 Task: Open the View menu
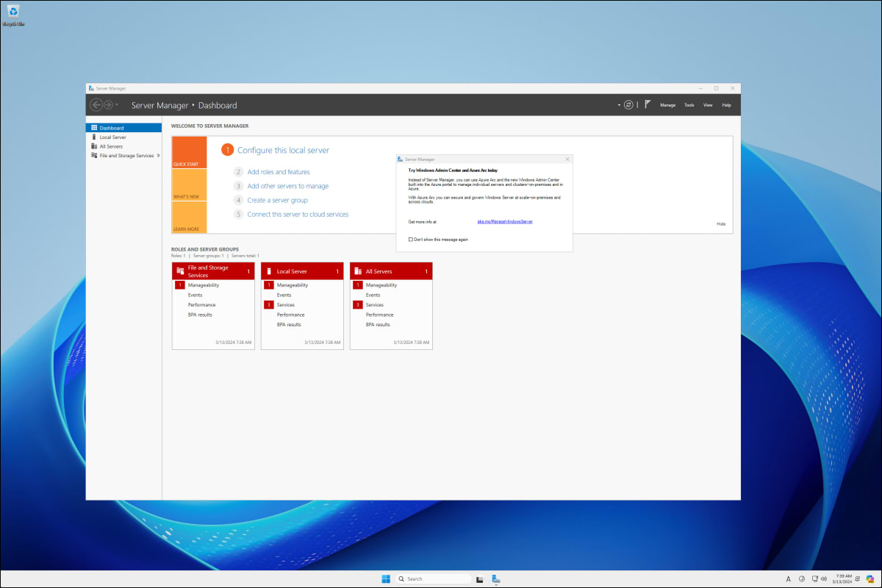coord(708,105)
